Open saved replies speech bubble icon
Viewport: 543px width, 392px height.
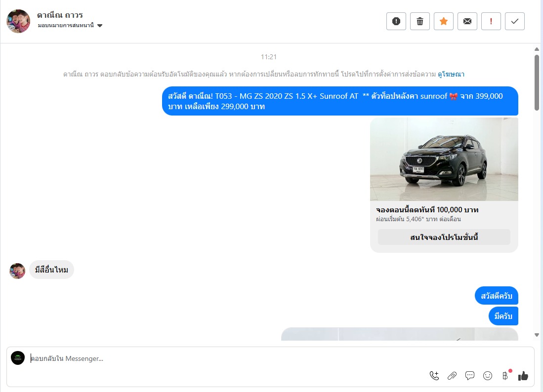point(469,376)
